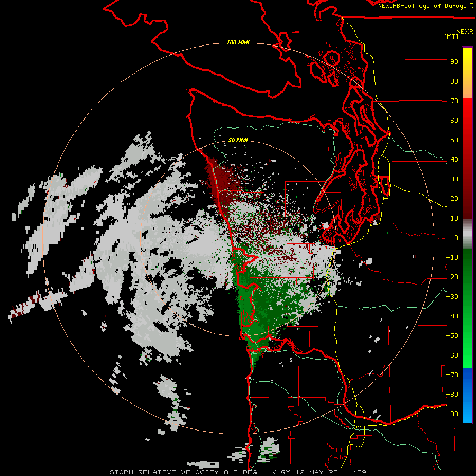
Task: Click the 'KLGX' radar site identifier
Action: point(282,472)
